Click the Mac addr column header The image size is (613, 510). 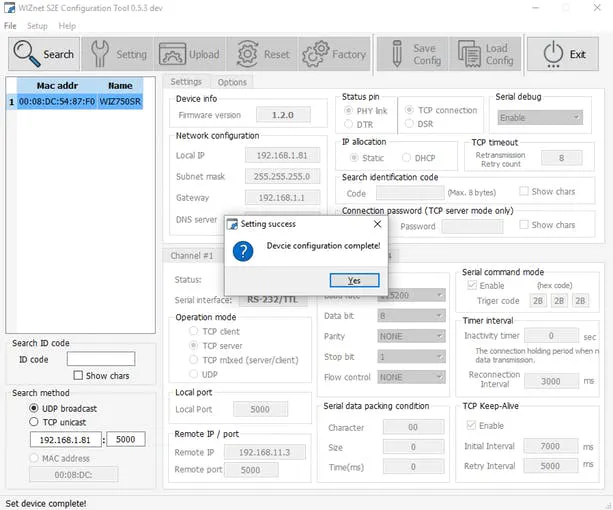(x=57, y=86)
